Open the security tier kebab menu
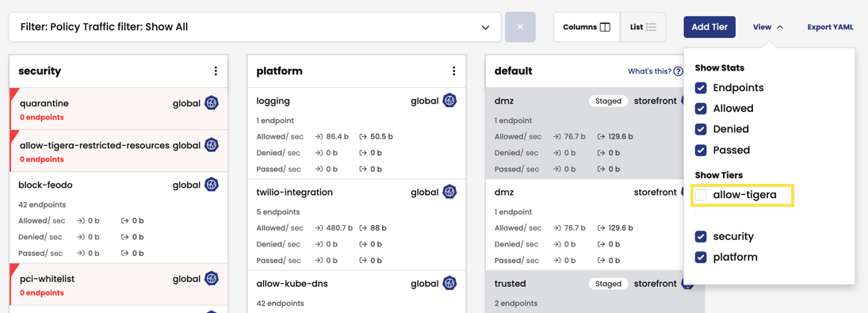Image resolution: width=868 pixels, height=313 pixels. [216, 71]
